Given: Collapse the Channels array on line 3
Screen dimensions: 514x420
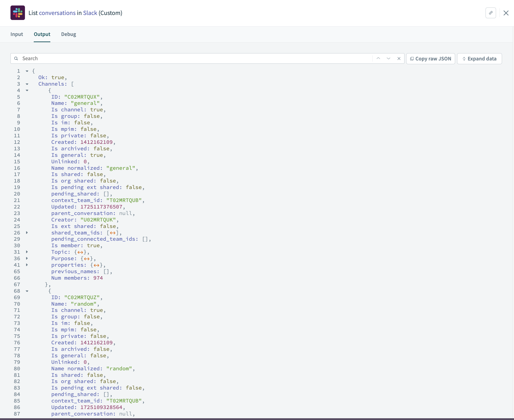Looking at the screenshot, I should [27, 84].
